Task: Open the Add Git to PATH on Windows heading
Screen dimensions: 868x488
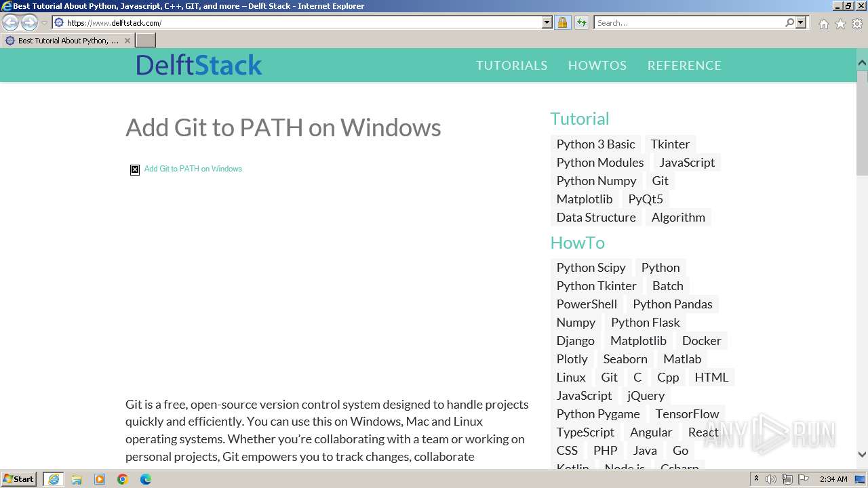Action: point(283,127)
